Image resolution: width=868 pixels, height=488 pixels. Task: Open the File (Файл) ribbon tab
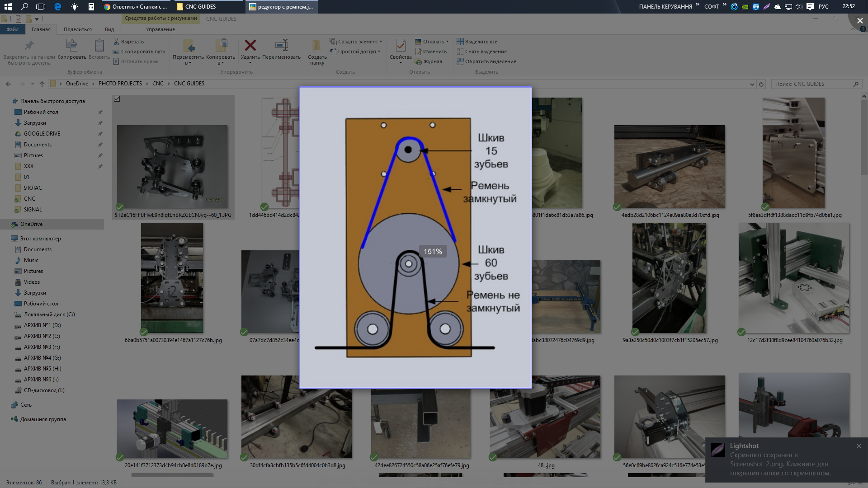pos(12,29)
